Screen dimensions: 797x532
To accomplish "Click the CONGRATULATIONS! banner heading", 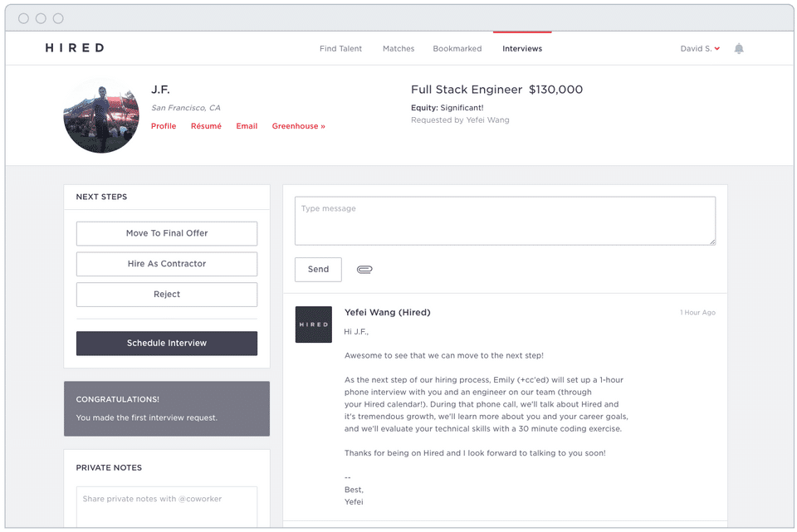I will 117,399.
